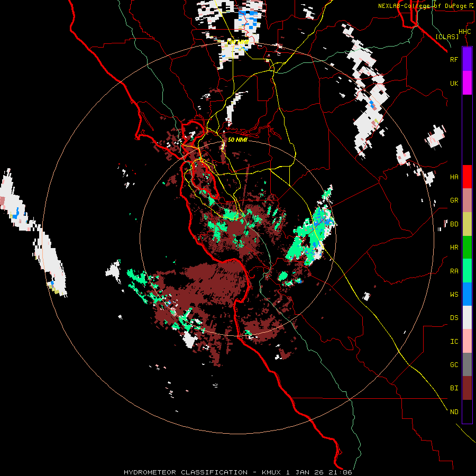
Task: Click the HR legend label
Action: click(454, 248)
